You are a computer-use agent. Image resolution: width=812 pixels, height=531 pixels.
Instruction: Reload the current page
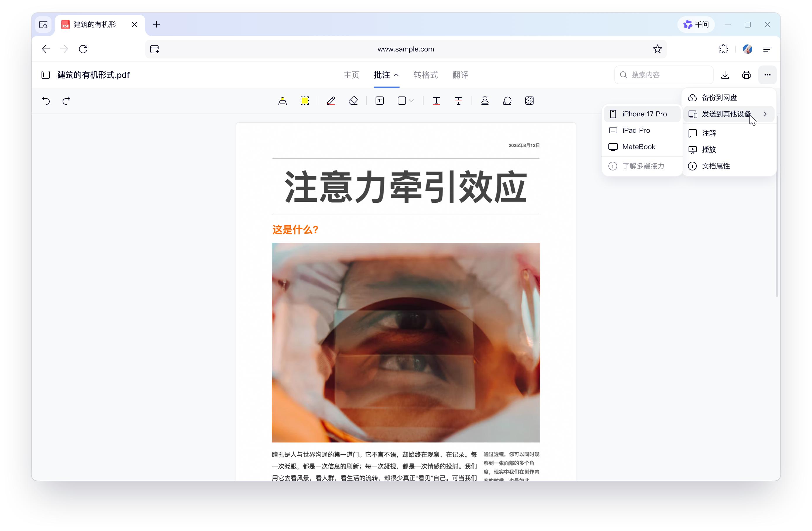click(x=83, y=49)
